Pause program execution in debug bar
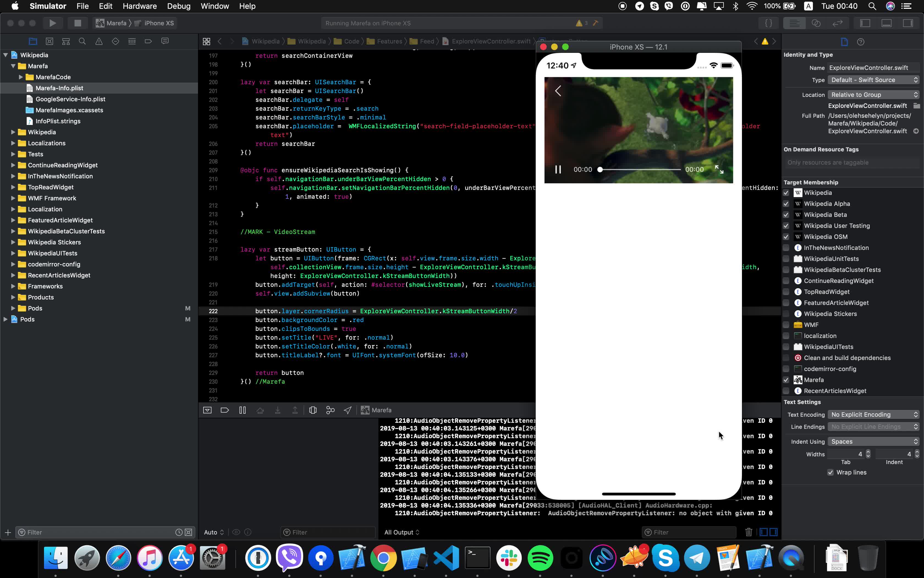Screen dimensions: 924x578 [x=243, y=410]
